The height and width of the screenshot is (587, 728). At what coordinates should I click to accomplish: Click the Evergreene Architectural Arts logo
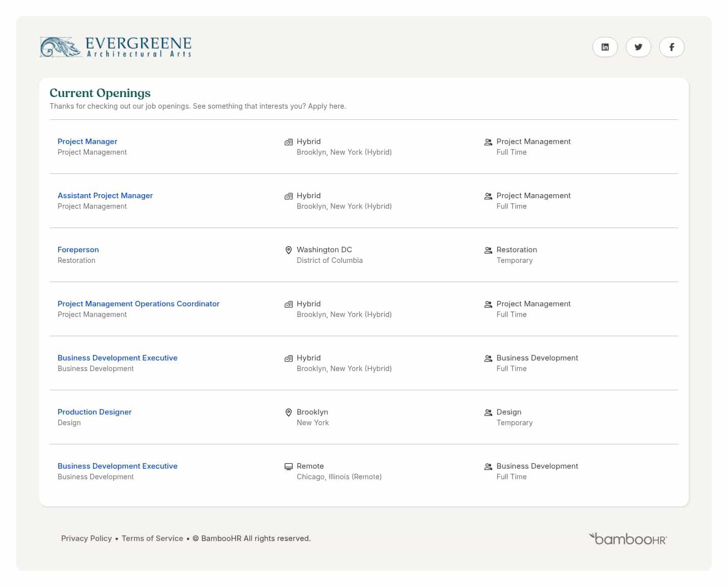click(116, 47)
